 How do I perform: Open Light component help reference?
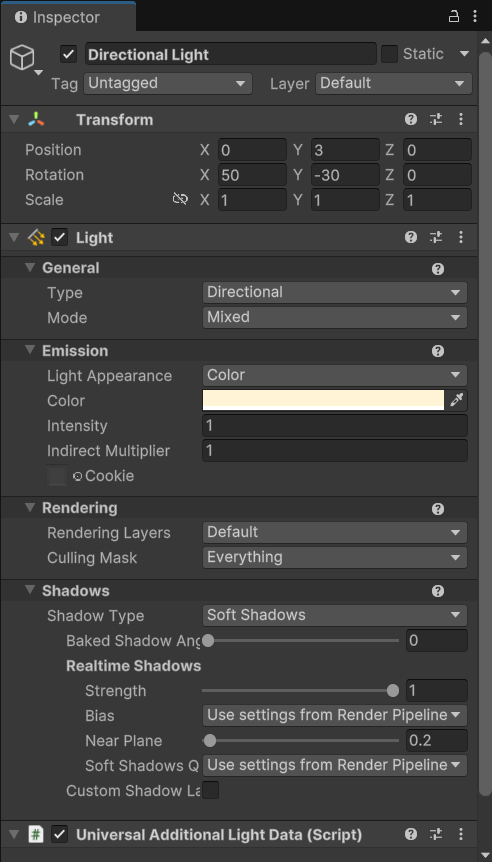coord(411,237)
